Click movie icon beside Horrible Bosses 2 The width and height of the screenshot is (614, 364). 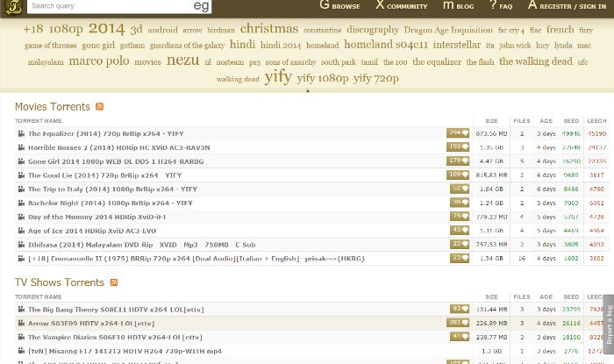[x=21, y=147]
